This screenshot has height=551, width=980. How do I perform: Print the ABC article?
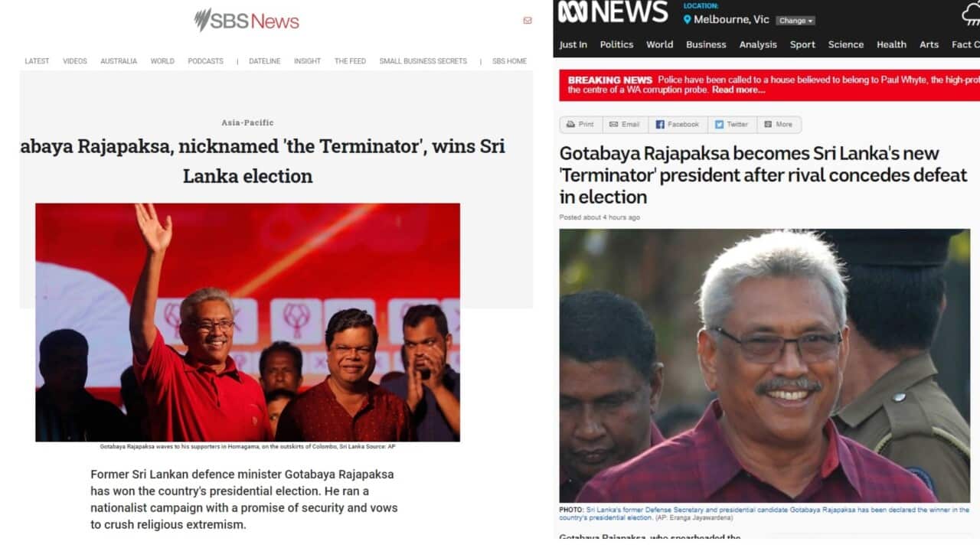pos(580,124)
